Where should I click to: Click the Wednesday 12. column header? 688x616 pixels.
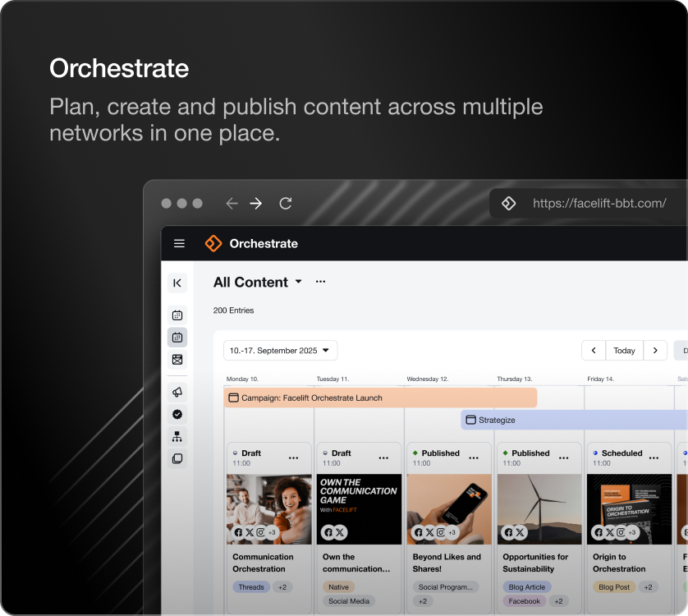(x=428, y=379)
